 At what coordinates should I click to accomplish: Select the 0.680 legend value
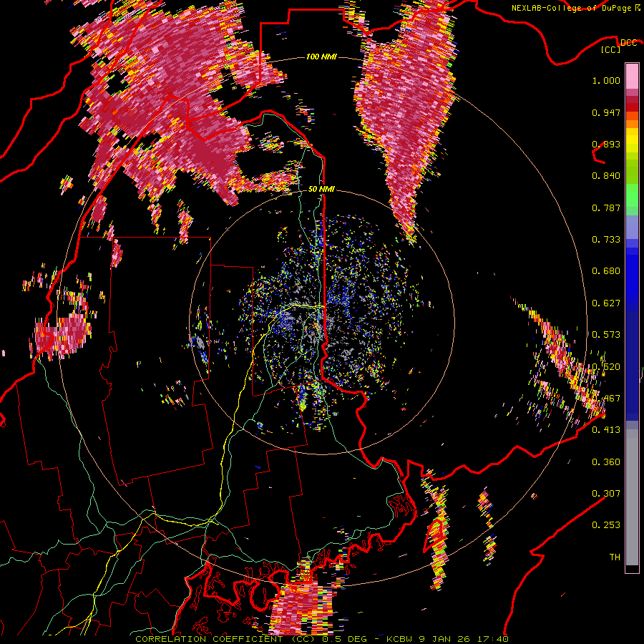[x=606, y=271]
